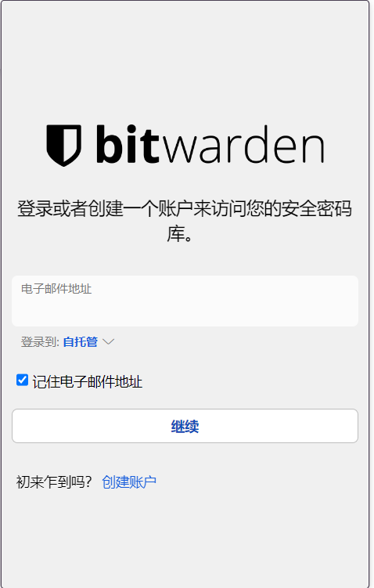374x588 pixels.
Task: Click the trailing 库。 line of the heading
Action: pos(179,234)
